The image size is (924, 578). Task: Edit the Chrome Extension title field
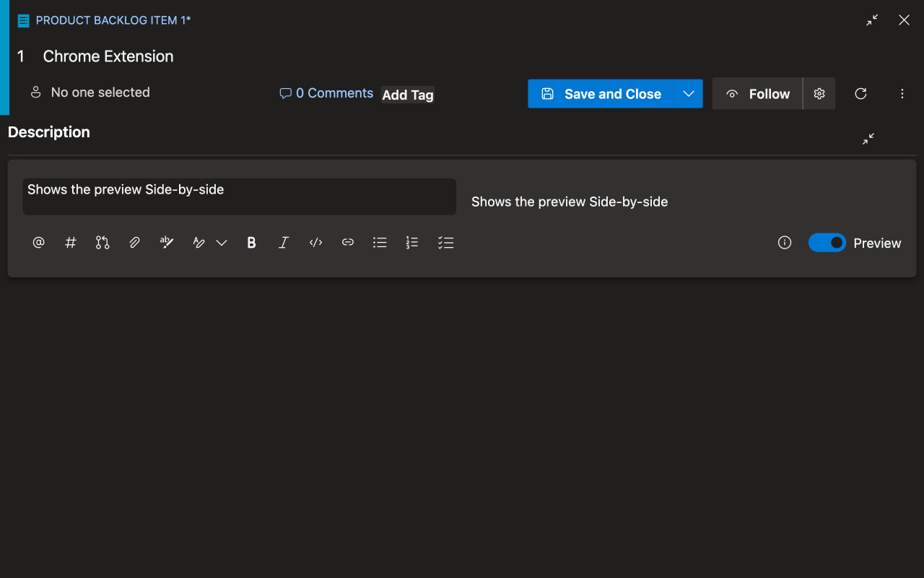pos(108,56)
